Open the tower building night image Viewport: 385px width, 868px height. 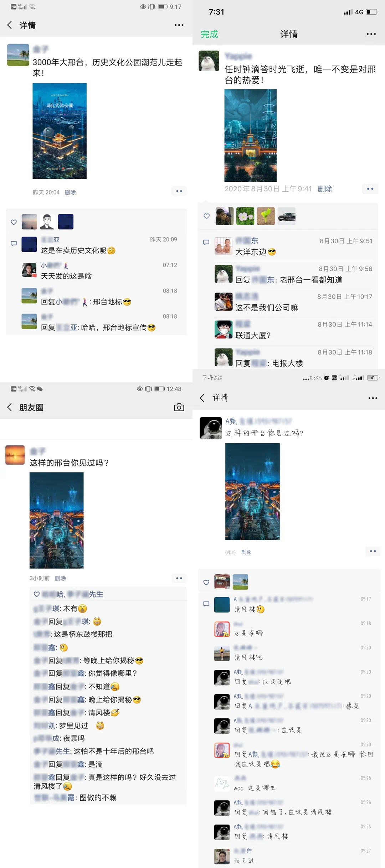click(x=250, y=135)
